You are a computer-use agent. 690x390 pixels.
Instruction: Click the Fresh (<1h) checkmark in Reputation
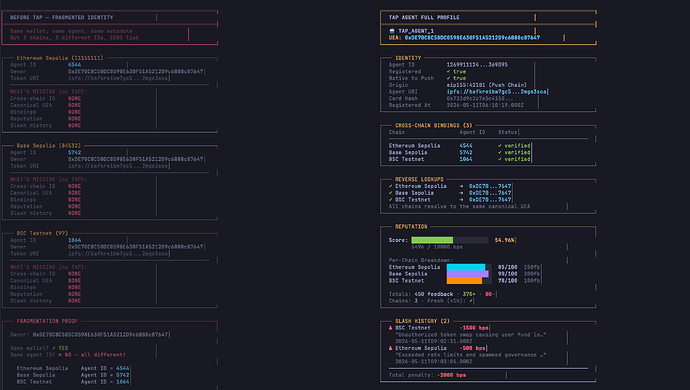tap(471, 301)
